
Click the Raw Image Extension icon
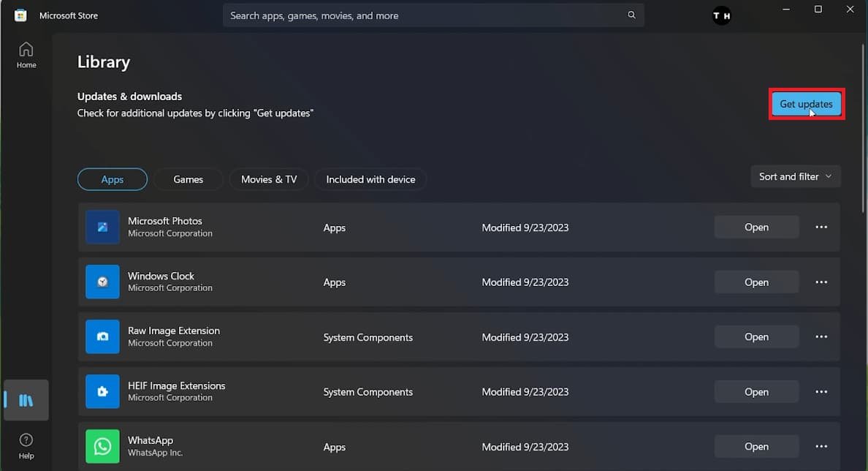coord(102,337)
